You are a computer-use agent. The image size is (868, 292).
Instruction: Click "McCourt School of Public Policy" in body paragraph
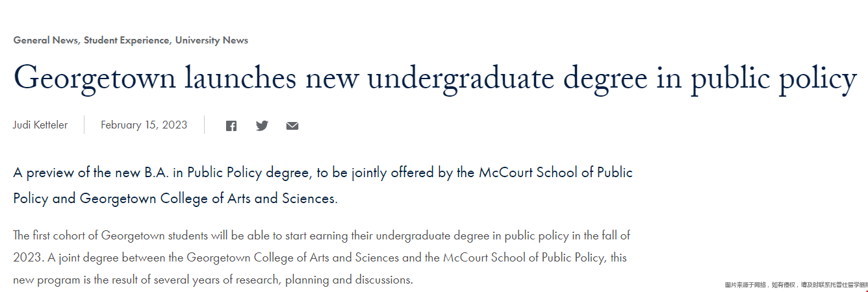point(525,258)
